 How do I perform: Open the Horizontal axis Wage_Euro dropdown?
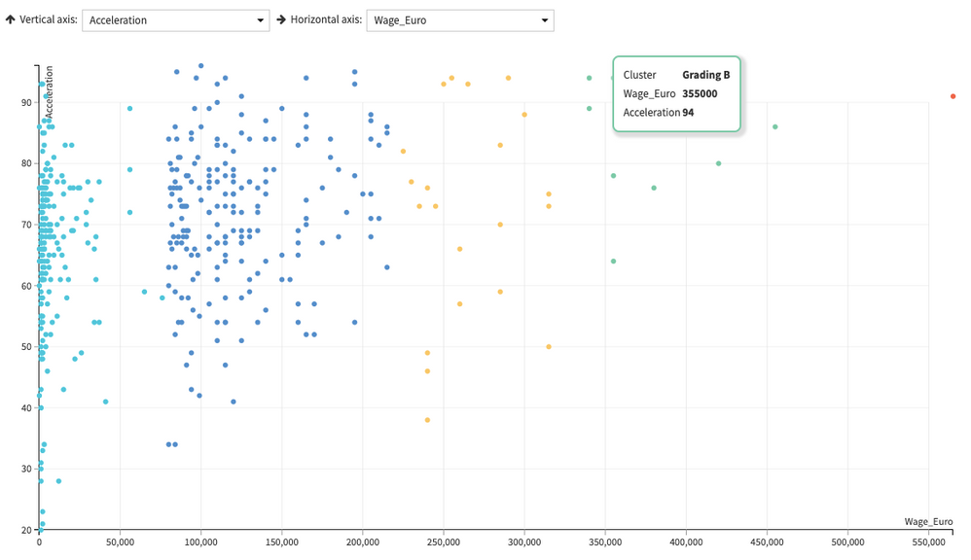click(x=459, y=20)
